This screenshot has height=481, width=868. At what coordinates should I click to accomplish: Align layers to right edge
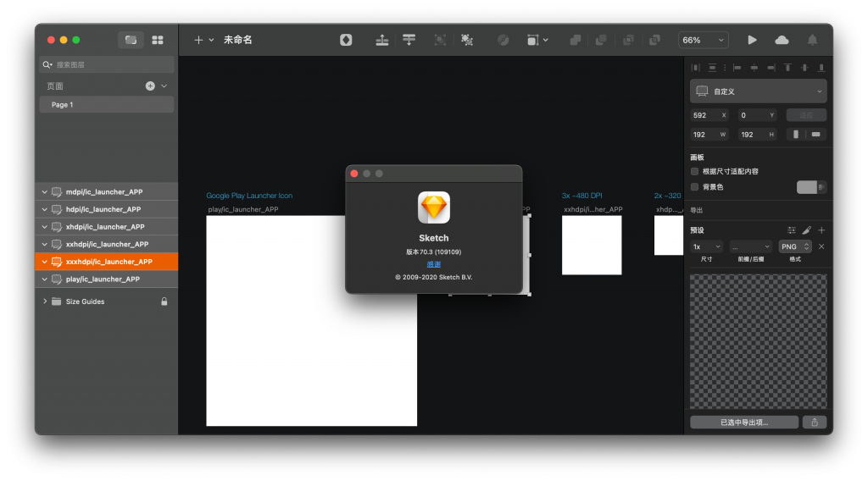point(771,68)
